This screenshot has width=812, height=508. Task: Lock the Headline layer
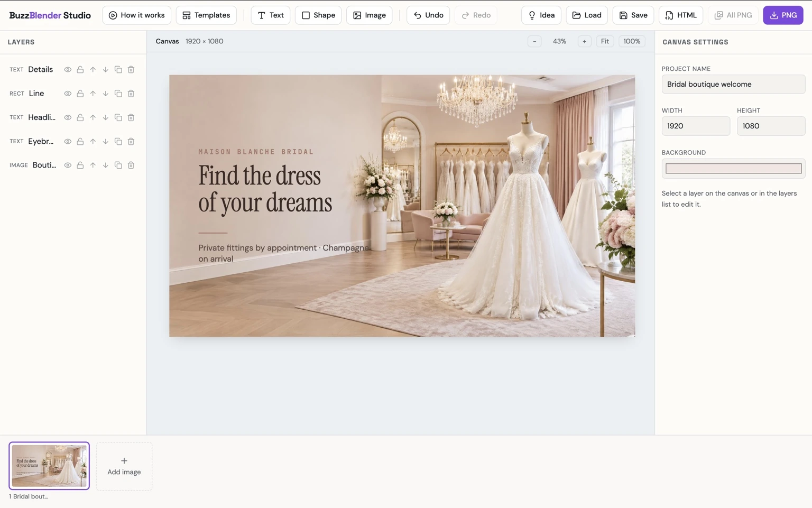(80, 117)
